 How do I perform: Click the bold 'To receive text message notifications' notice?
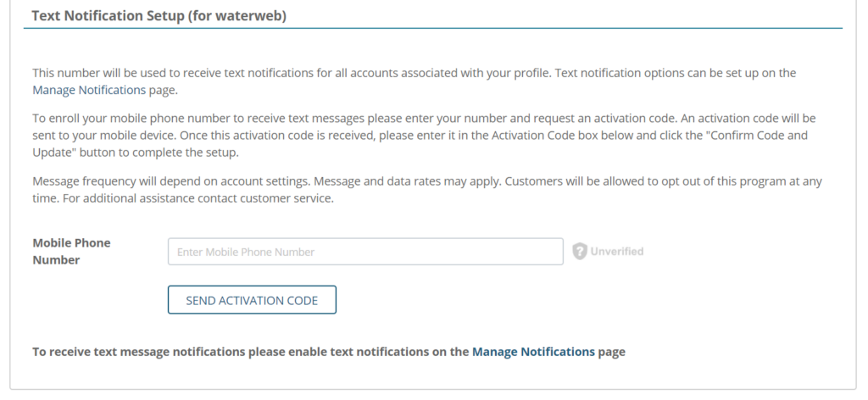[250, 351]
